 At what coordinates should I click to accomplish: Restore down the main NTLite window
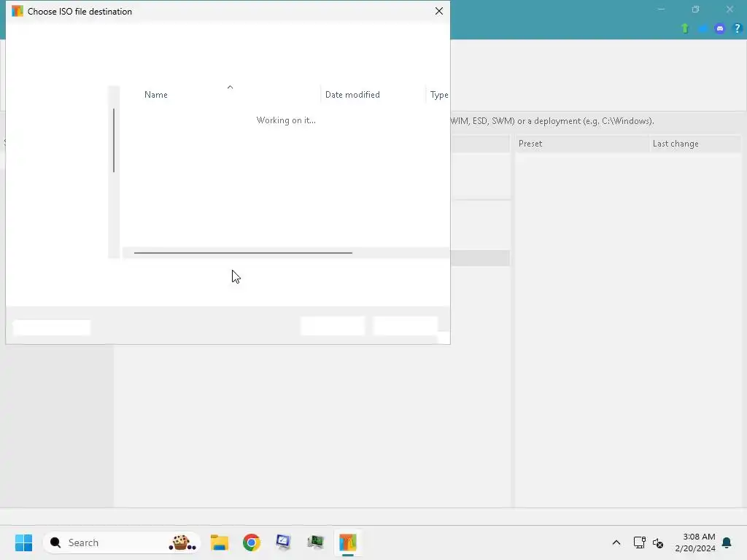coord(695,9)
